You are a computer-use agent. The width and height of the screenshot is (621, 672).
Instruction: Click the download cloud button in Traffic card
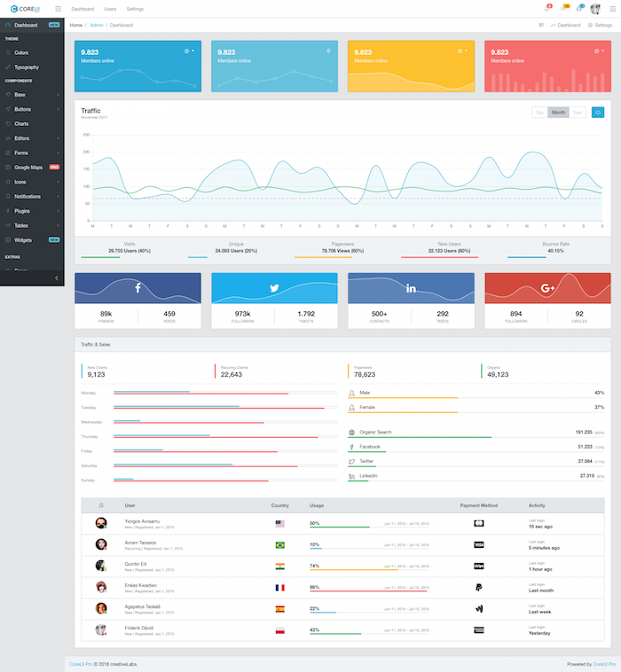point(598,113)
